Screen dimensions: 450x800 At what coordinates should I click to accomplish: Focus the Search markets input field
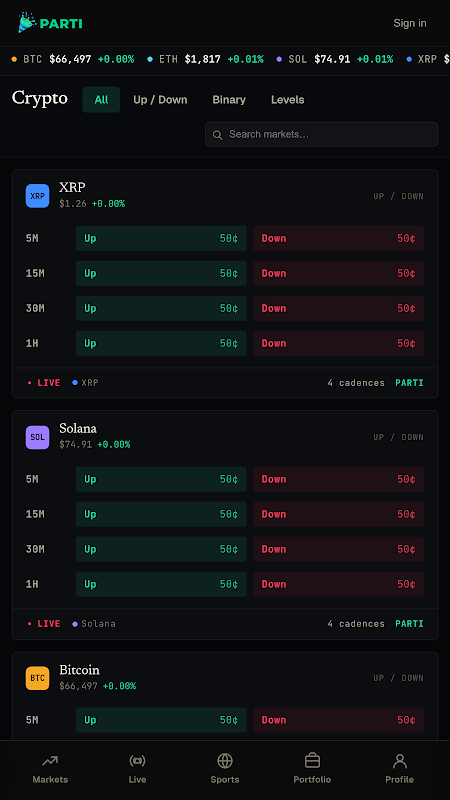(321, 134)
